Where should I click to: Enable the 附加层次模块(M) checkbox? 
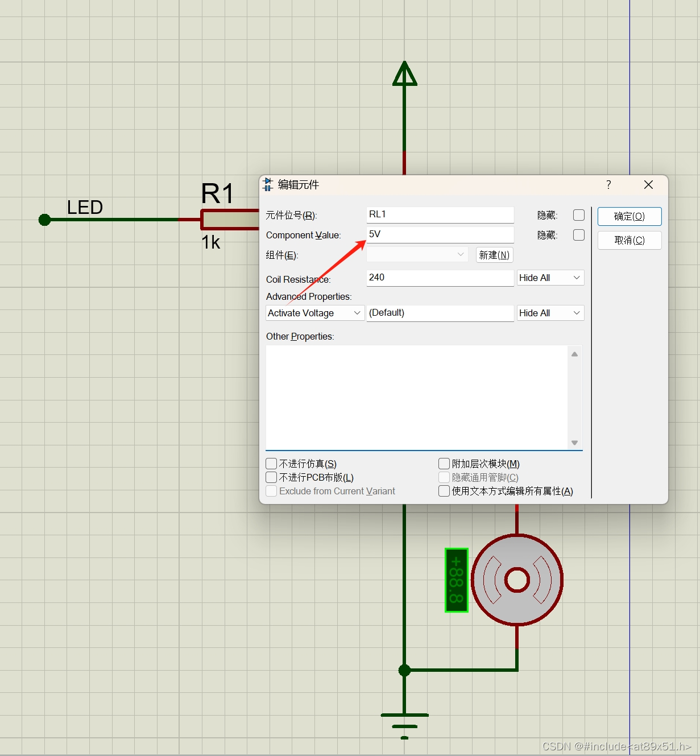click(x=444, y=464)
